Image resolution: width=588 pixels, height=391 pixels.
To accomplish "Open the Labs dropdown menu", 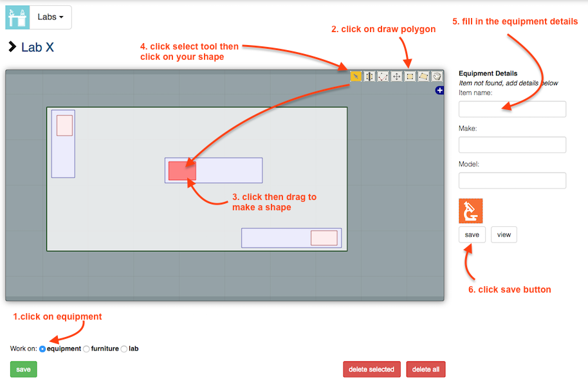I will [51, 17].
